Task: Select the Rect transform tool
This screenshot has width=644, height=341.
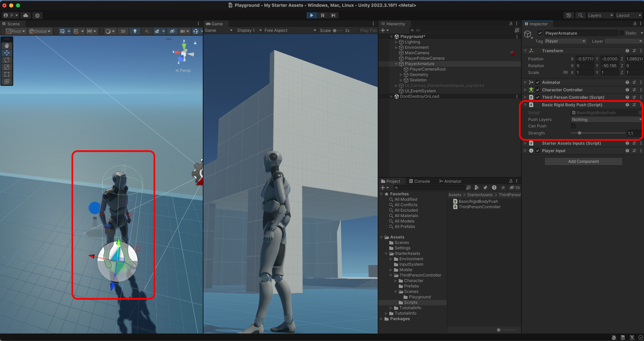Action: click(7, 74)
